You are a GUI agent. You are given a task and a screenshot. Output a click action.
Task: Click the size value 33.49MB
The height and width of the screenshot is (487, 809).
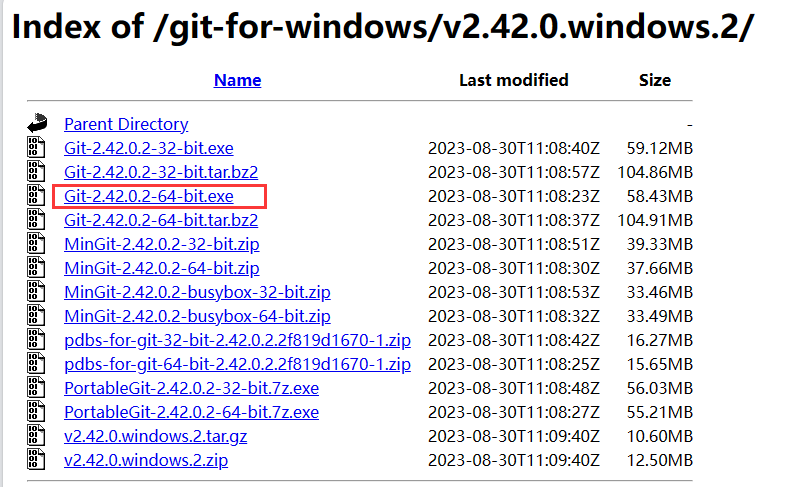coord(659,316)
